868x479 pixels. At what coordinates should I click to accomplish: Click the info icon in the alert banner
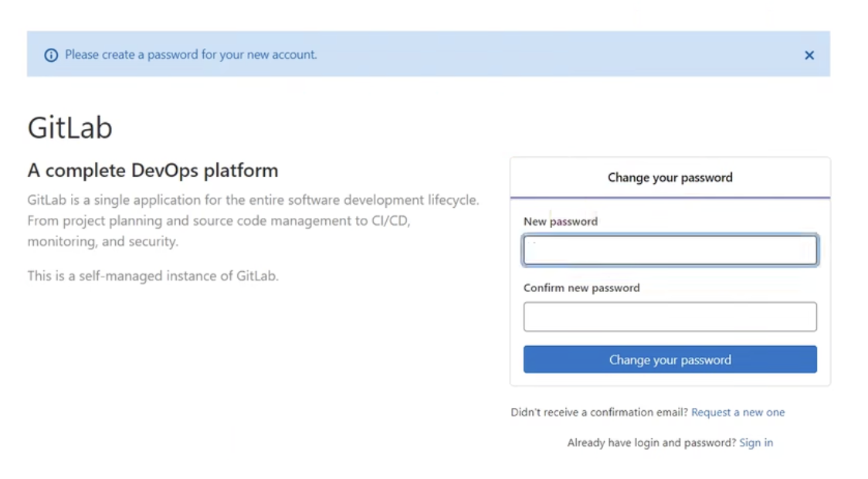pos(51,56)
